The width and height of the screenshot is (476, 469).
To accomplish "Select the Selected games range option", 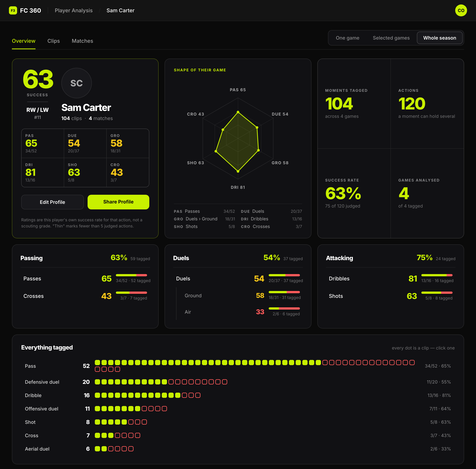I will (x=391, y=38).
